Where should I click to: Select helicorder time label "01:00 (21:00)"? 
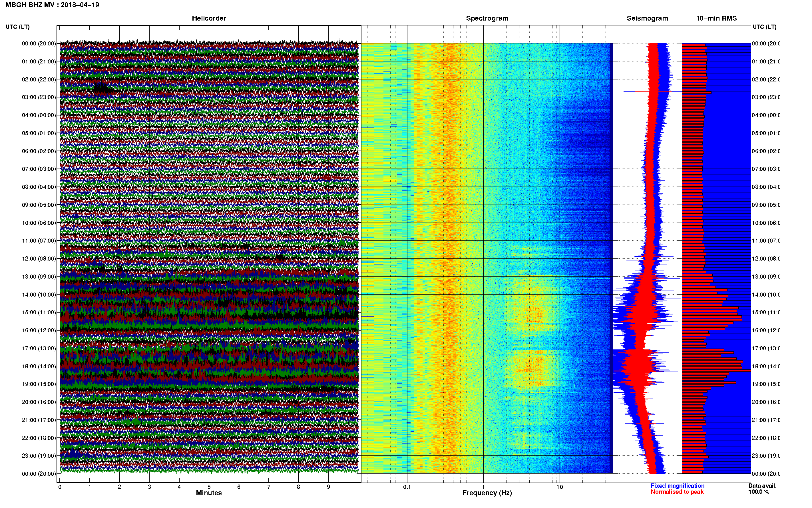[x=39, y=61]
